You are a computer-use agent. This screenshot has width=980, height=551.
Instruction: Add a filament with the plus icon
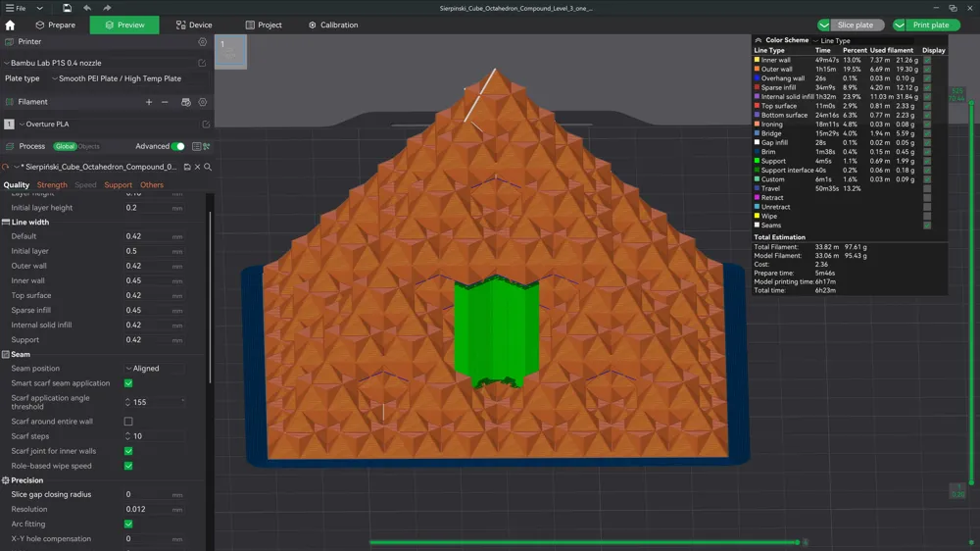tap(149, 102)
